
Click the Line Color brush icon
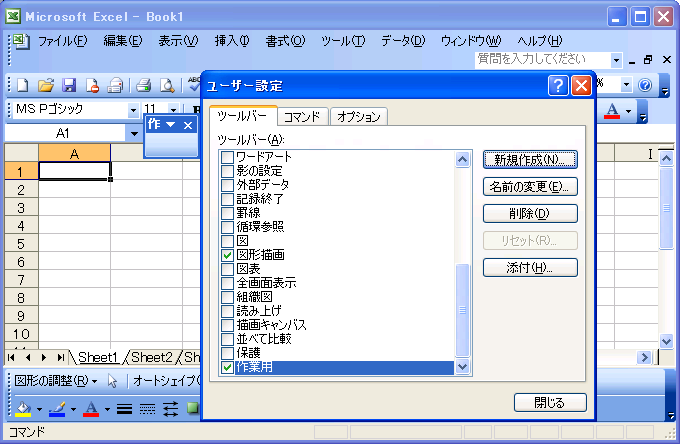pyautogui.click(x=57, y=408)
